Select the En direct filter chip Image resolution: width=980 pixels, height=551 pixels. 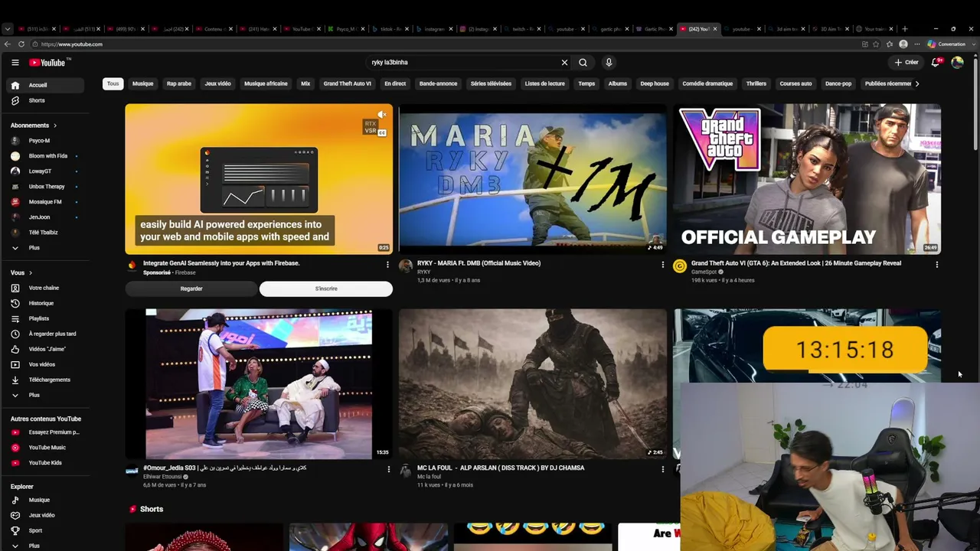point(395,83)
